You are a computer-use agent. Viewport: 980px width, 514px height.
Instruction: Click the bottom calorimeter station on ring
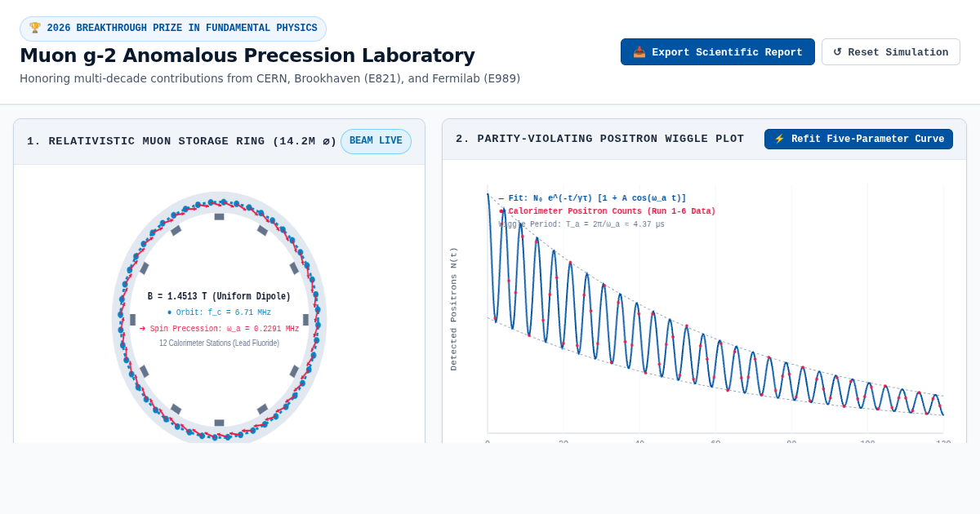coord(219,423)
